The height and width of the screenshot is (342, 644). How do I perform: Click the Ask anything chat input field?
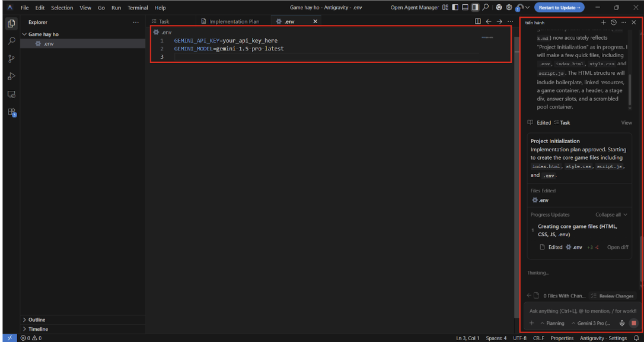(x=582, y=311)
